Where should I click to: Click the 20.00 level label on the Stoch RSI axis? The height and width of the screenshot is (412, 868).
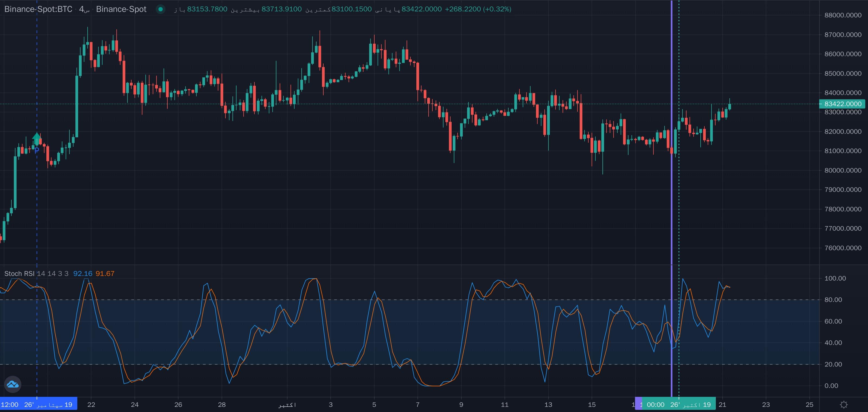pyautogui.click(x=833, y=365)
